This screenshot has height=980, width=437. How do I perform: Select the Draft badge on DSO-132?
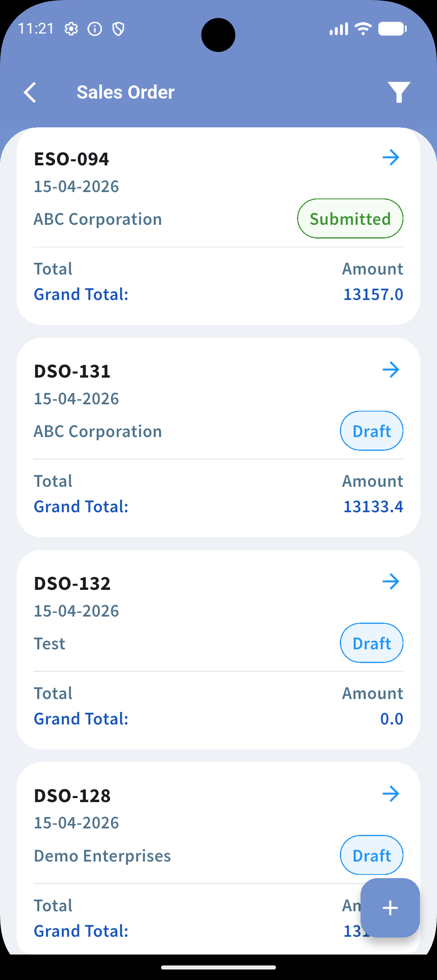click(x=371, y=643)
